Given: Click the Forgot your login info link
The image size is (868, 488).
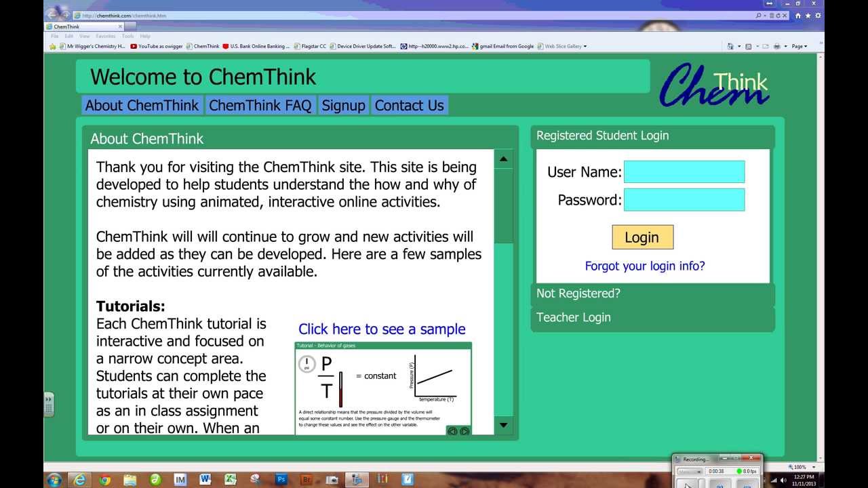Looking at the screenshot, I should 645,266.
